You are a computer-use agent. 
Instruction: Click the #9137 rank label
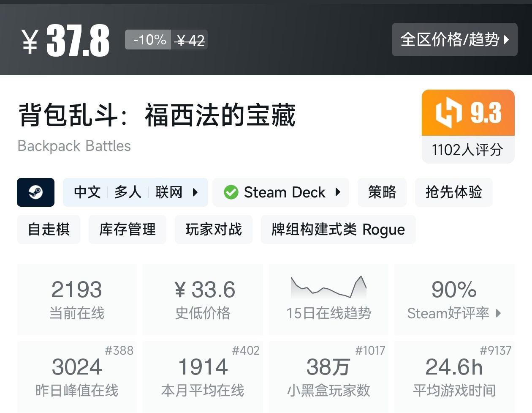coord(496,350)
